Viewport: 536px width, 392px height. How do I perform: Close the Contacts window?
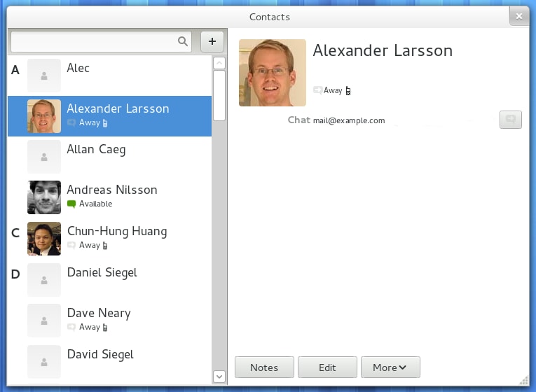point(519,16)
